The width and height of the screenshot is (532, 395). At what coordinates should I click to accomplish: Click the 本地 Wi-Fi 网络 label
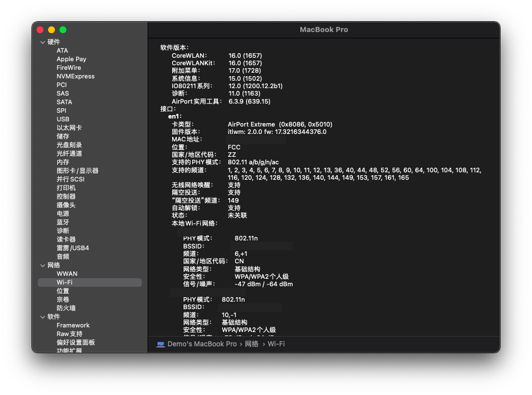pyautogui.click(x=194, y=223)
